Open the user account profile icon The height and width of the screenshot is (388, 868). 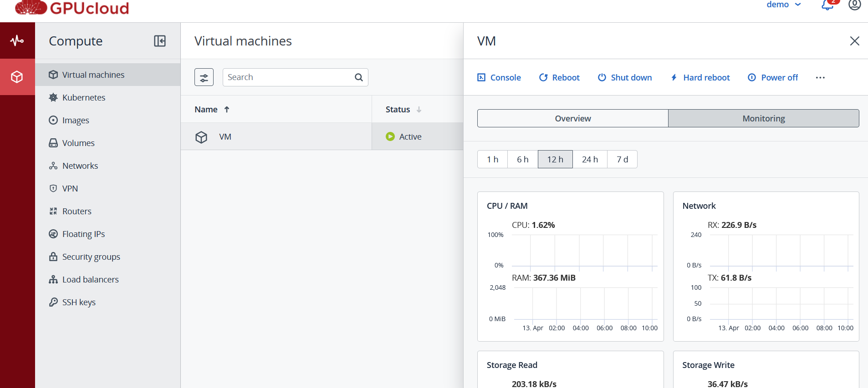click(x=855, y=5)
